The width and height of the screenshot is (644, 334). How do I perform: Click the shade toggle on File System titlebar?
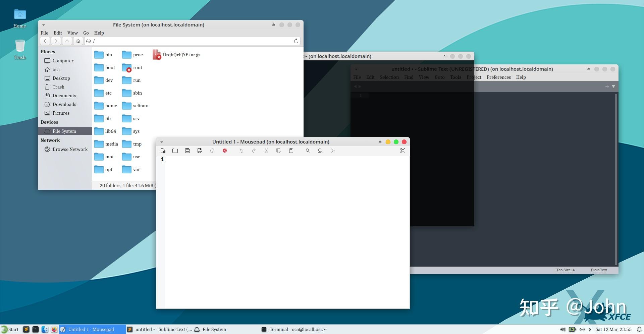pyautogui.click(x=274, y=24)
